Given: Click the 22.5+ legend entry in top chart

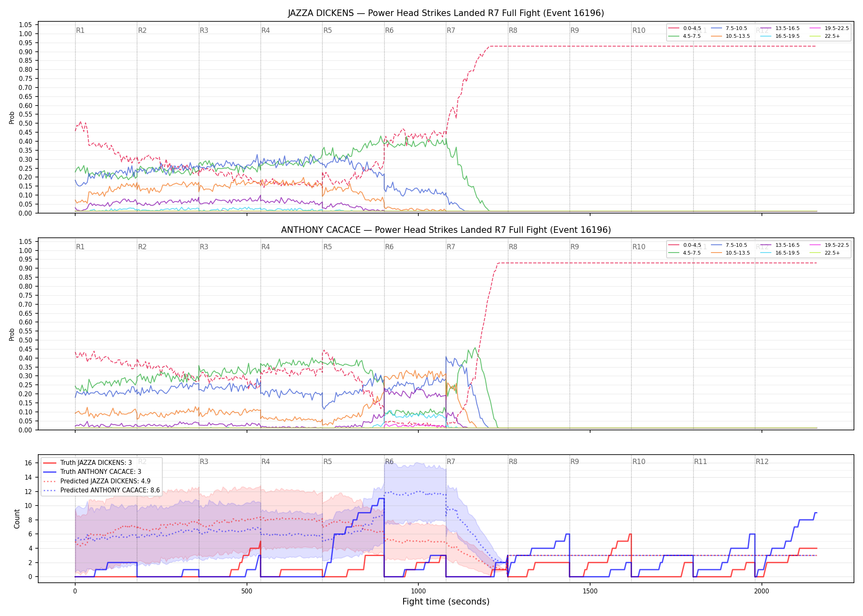Looking at the screenshot, I should [825, 36].
